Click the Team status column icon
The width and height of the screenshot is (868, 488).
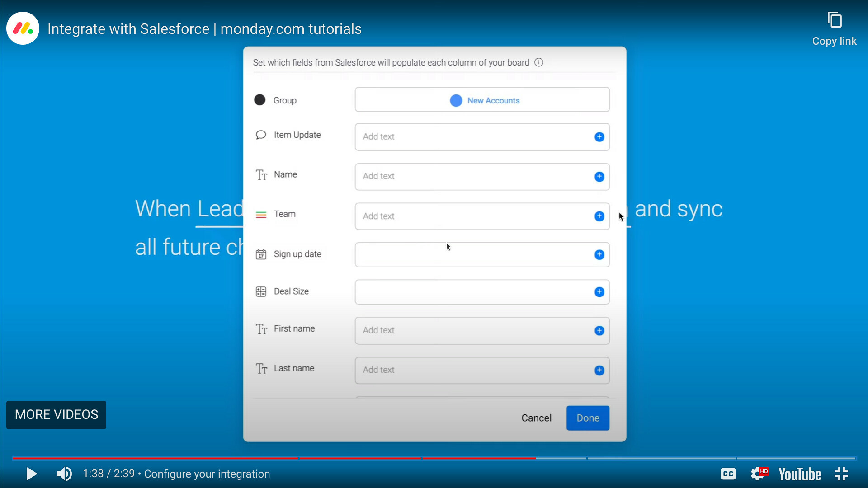[x=261, y=215]
